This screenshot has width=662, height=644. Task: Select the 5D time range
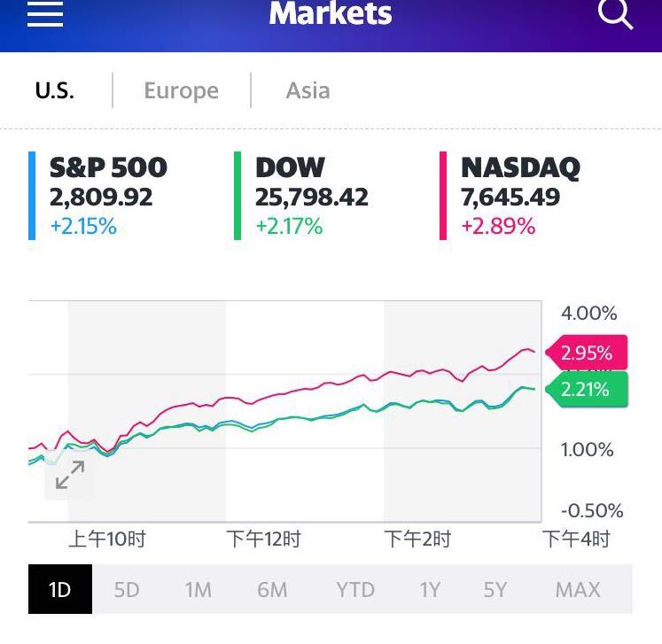[x=127, y=589]
